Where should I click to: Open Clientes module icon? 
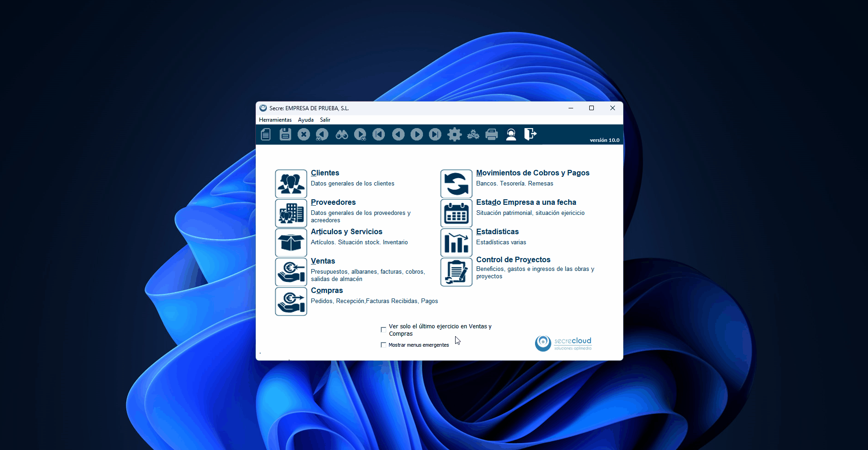tap(291, 184)
